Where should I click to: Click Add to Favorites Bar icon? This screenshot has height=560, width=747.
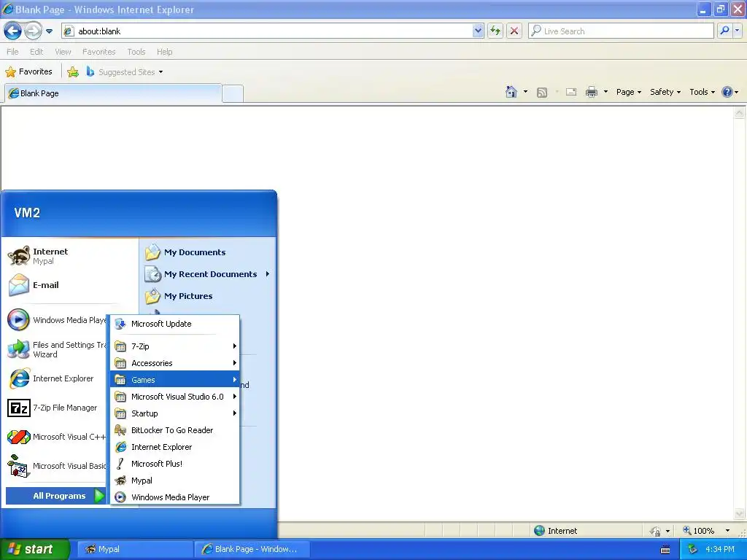click(73, 72)
